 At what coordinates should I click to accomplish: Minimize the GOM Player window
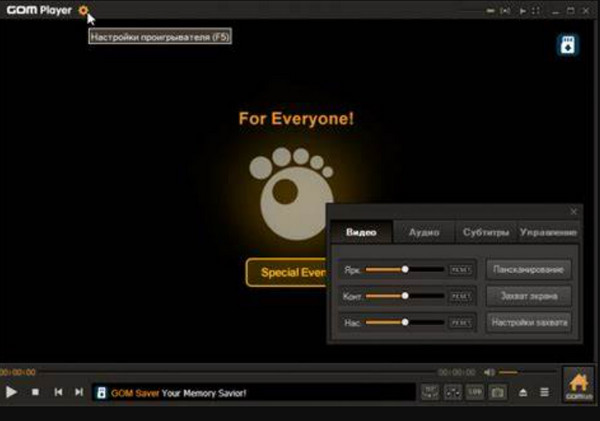coord(555,11)
